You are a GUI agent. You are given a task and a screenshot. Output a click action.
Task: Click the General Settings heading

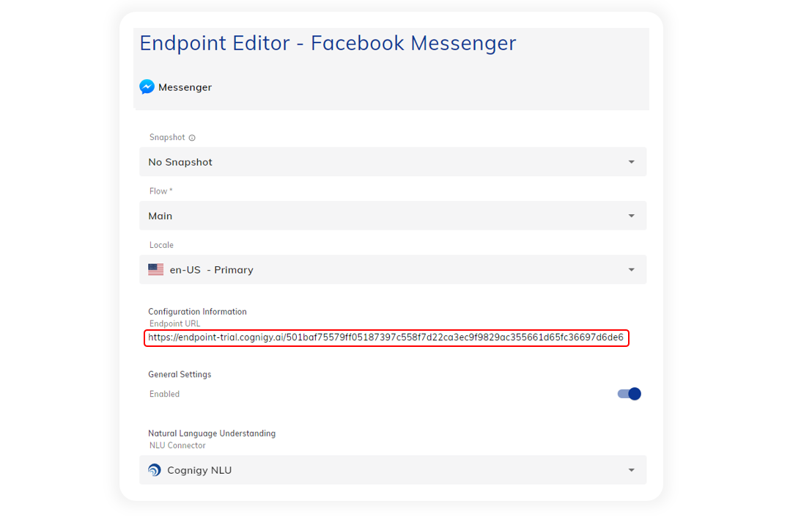(180, 374)
